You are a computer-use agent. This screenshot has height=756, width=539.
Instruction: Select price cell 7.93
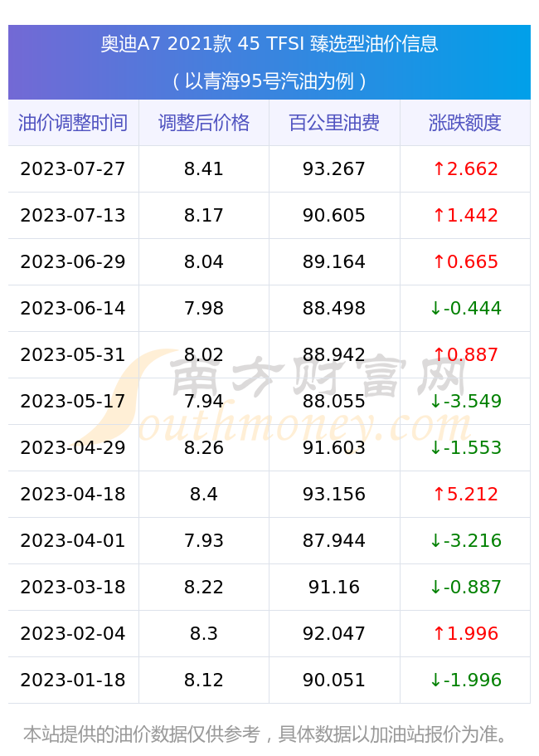[x=204, y=540]
